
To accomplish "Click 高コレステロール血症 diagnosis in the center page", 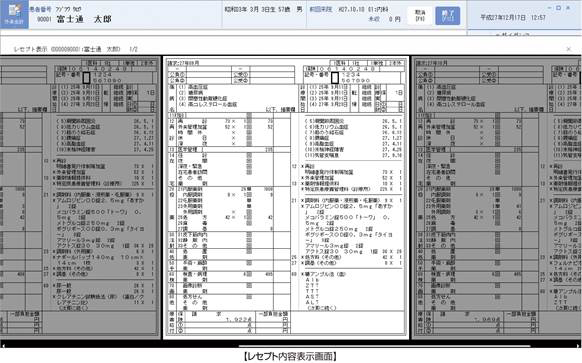I will point(208,105).
